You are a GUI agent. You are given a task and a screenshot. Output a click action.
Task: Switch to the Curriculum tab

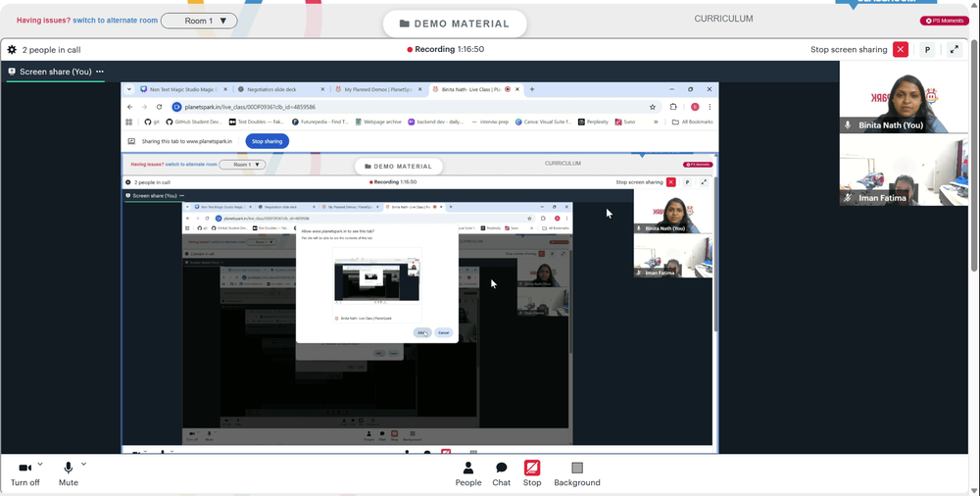click(723, 19)
